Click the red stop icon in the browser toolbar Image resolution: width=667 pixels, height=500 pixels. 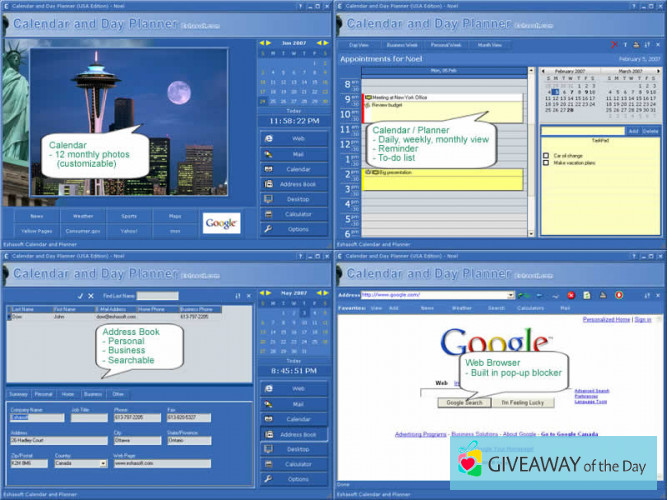571,295
